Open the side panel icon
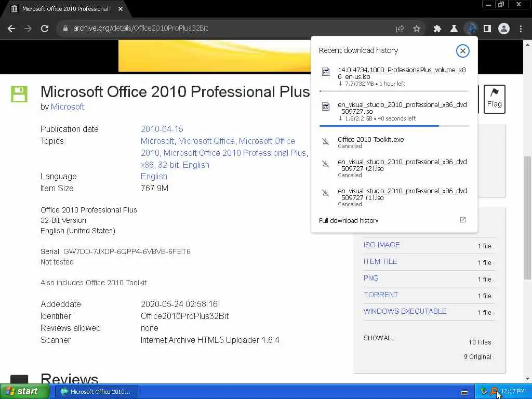 [487, 29]
